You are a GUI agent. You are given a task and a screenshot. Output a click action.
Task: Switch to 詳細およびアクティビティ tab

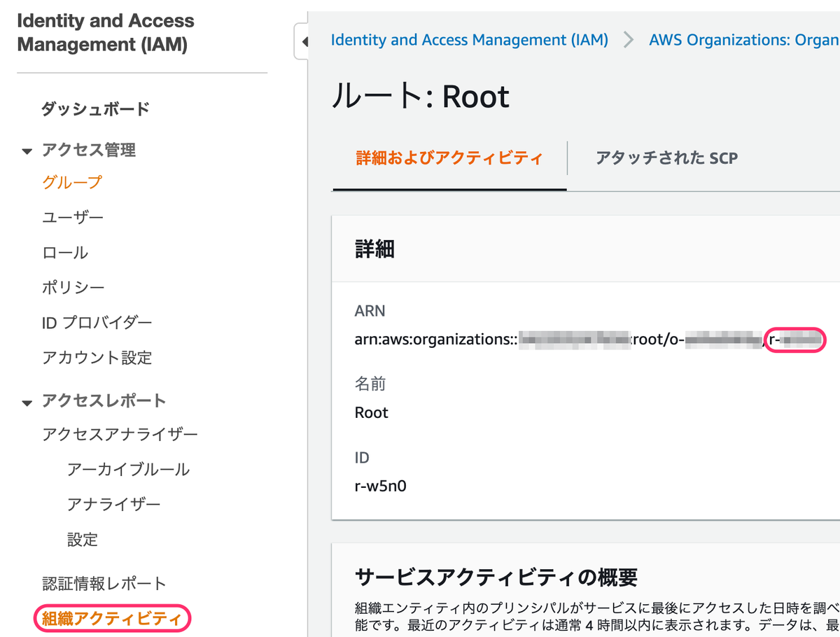449,157
